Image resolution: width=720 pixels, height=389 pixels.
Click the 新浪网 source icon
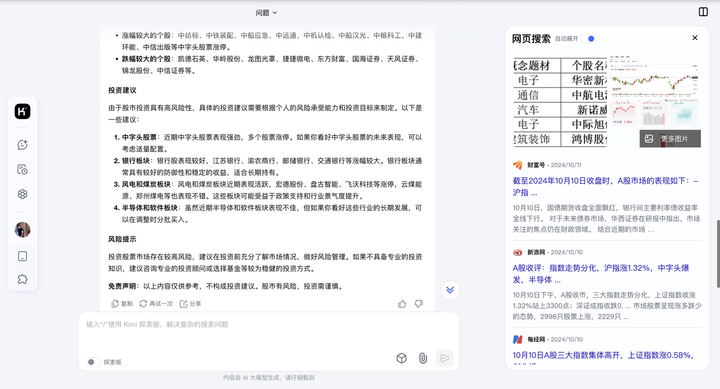[518, 252]
